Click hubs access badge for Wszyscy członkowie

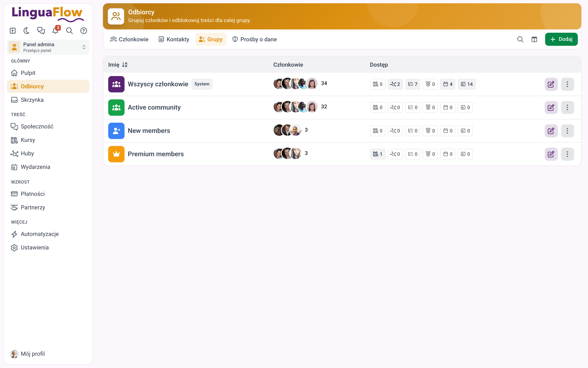click(395, 84)
